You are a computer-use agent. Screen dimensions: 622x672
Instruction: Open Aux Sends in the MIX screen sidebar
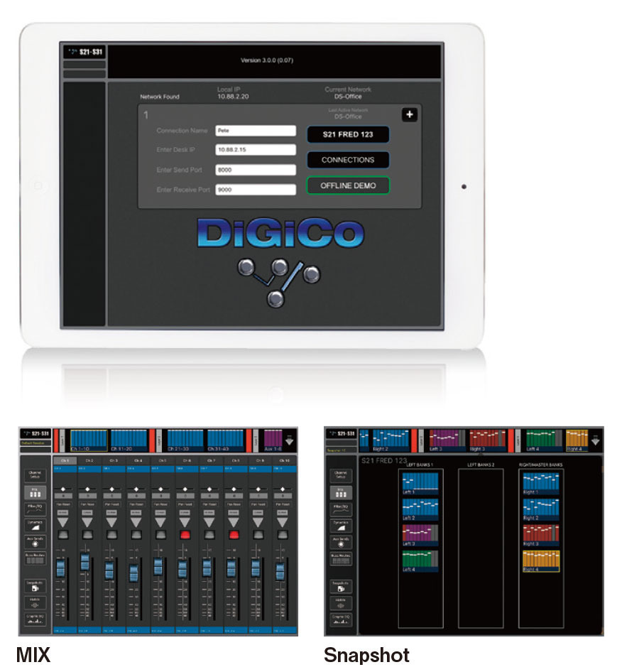coord(35,542)
